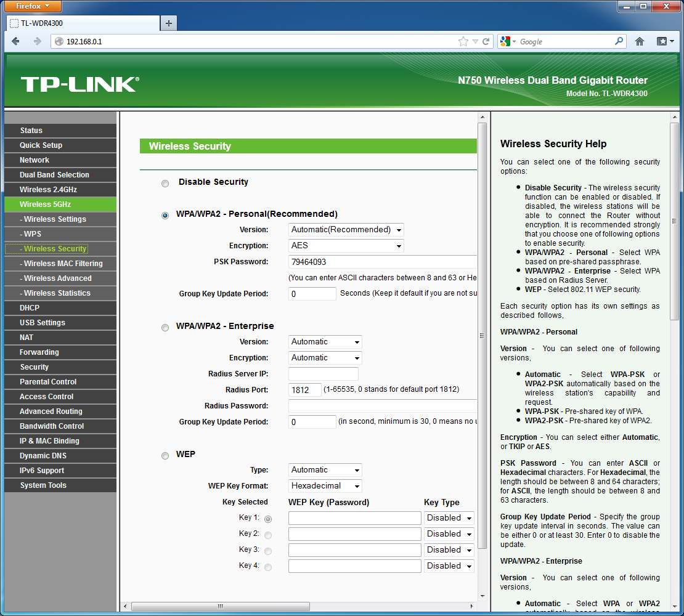Open the Wireless 5GHz section

point(60,205)
